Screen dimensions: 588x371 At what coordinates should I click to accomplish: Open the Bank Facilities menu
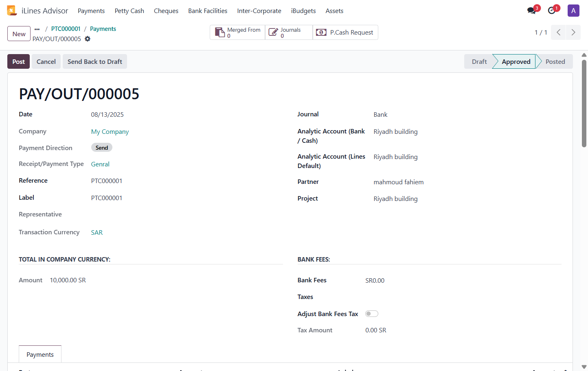[x=208, y=11]
